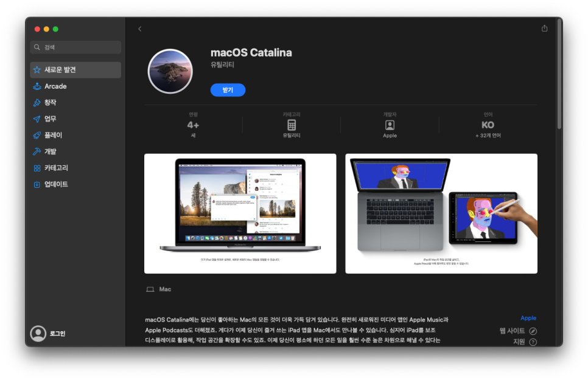Click the rocket icon for 플레이

point(37,136)
